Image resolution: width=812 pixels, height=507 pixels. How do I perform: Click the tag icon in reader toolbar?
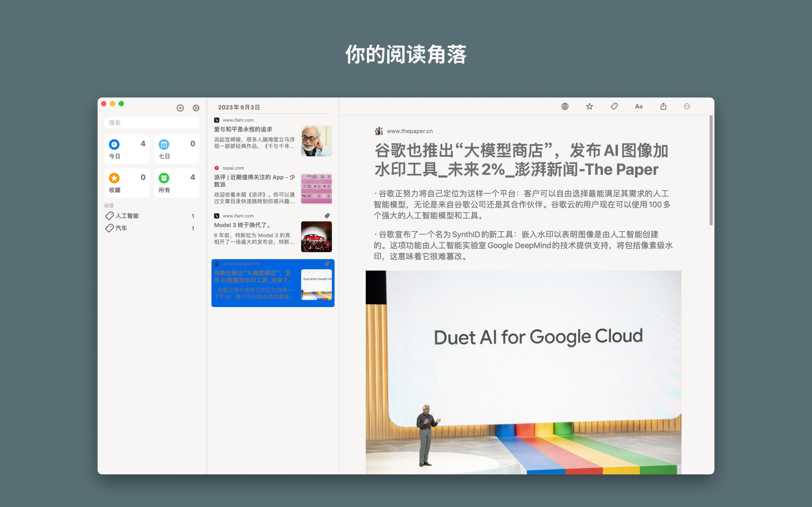[x=614, y=107]
